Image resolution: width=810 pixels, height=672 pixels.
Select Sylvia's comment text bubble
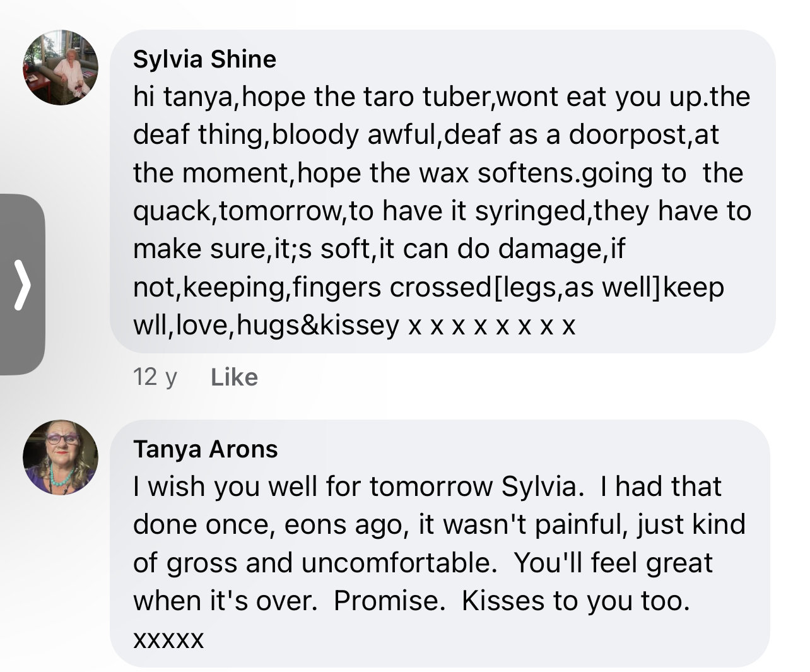[442, 191]
